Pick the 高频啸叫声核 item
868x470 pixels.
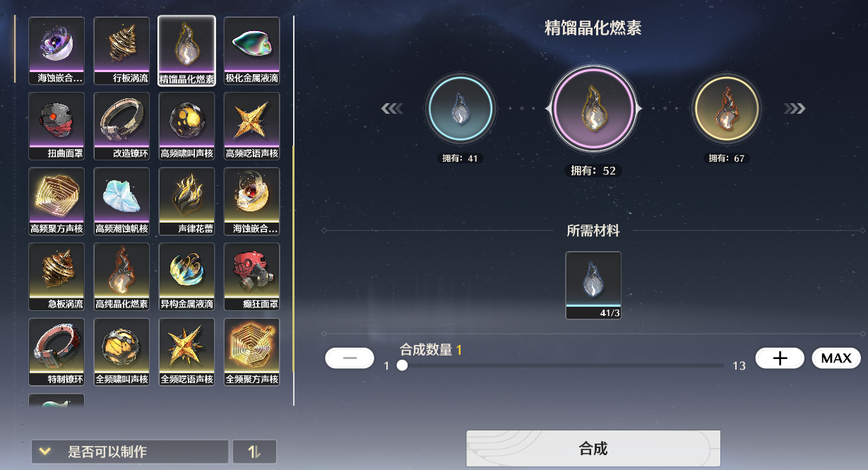click(x=186, y=126)
